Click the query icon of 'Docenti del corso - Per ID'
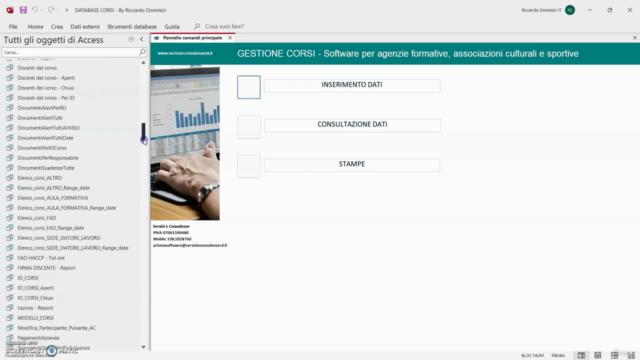This screenshot has width=640, height=360. tap(10, 98)
